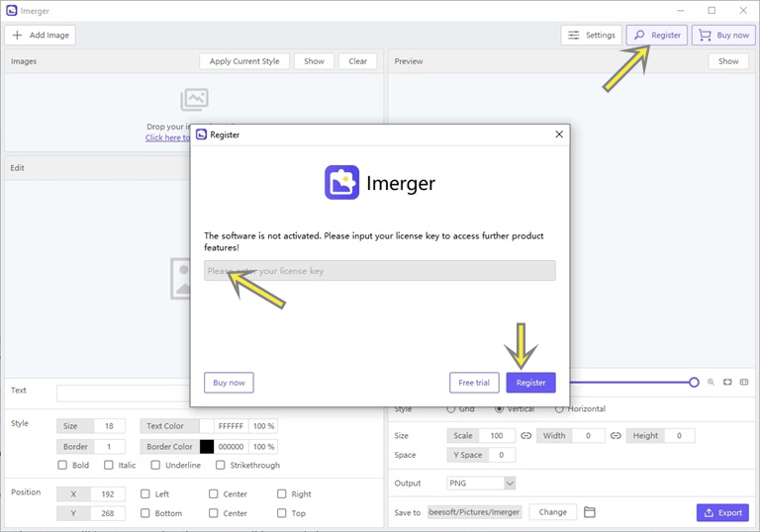
Task: Open the Settings in the top toolbar
Action: [x=592, y=35]
